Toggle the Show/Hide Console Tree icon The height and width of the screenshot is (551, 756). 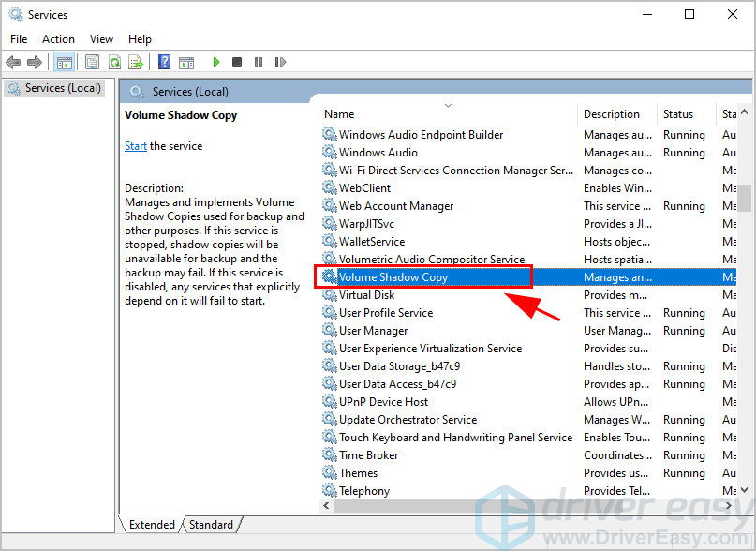[x=64, y=62]
